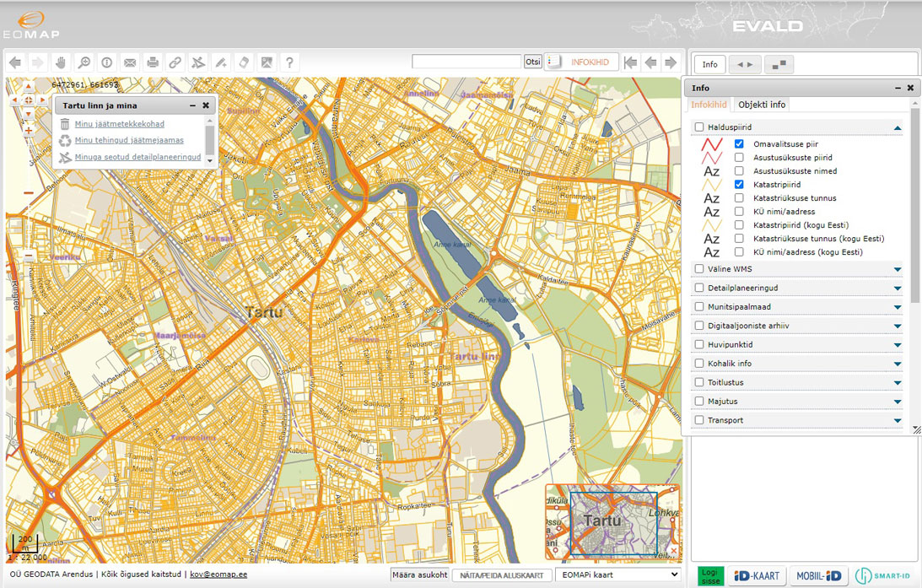The width and height of the screenshot is (922, 588).
Task: Click the map zoom slider plus button
Action: pos(29,131)
